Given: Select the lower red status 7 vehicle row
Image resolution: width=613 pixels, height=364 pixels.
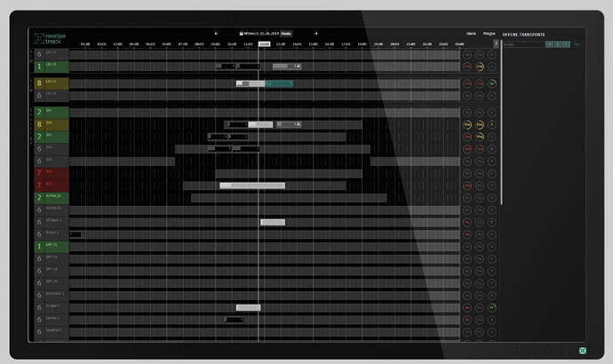Looking at the screenshot, I should tap(52, 186).
